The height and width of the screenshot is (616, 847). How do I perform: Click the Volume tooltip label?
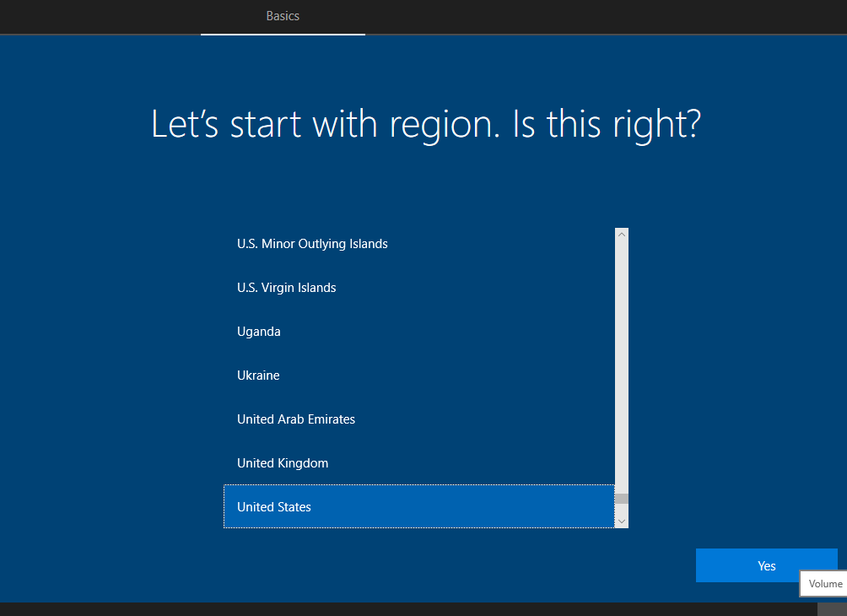pyautogui.click(x=825, y=584)
